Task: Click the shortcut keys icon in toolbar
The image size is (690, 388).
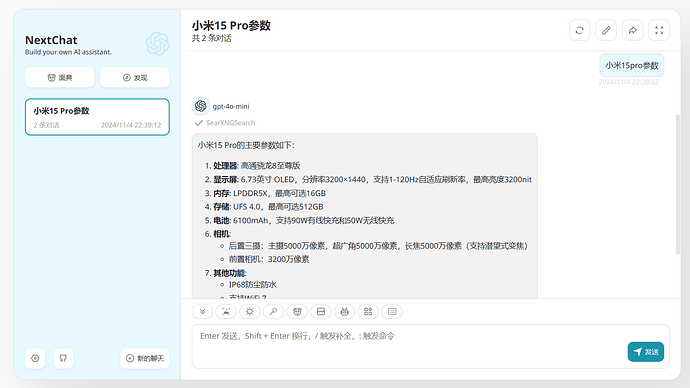Action: click(392, 311)
